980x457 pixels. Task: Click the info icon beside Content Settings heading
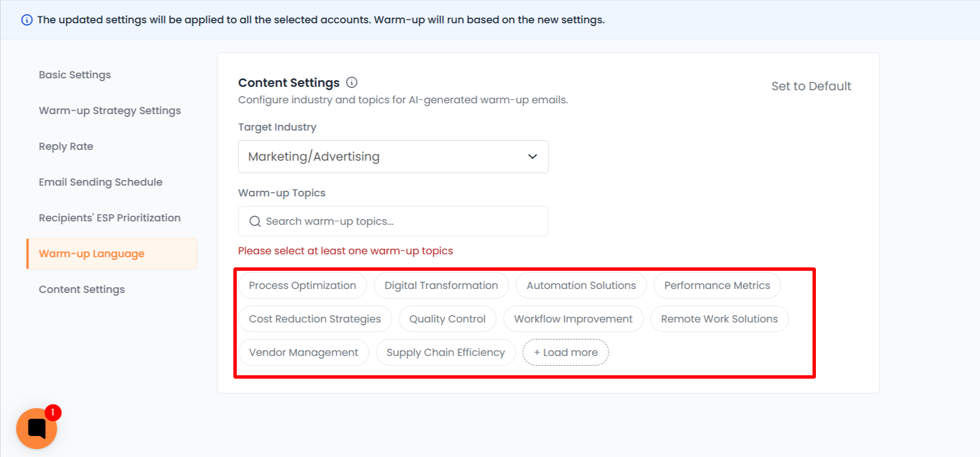(352, 82)
